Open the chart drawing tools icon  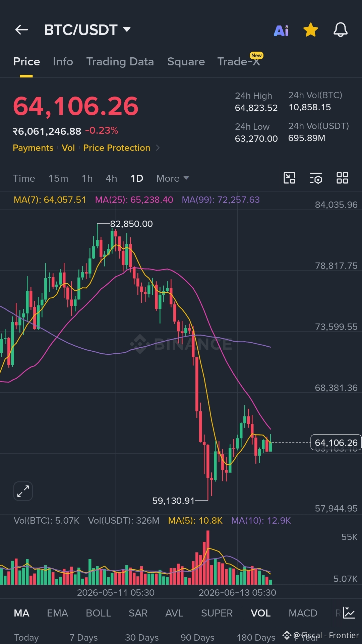click(289, 178)
